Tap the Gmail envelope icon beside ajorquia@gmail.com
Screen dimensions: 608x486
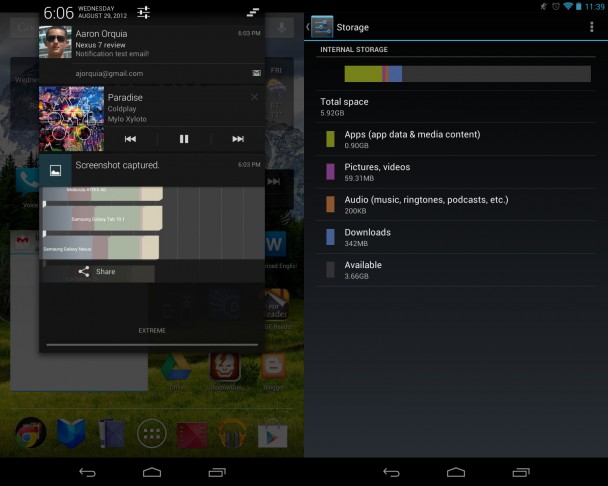pos(256,73)
